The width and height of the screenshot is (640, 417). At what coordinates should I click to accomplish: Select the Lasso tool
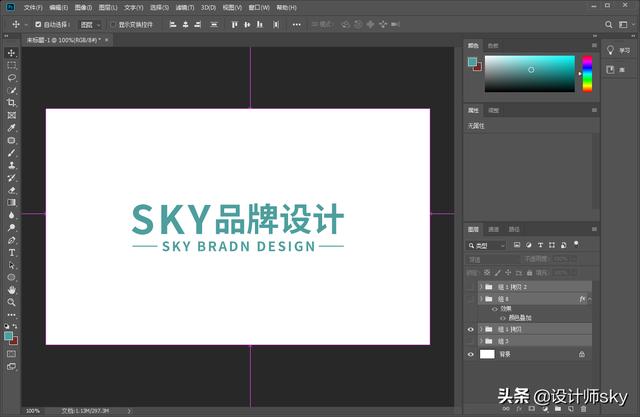coord(12,77)
